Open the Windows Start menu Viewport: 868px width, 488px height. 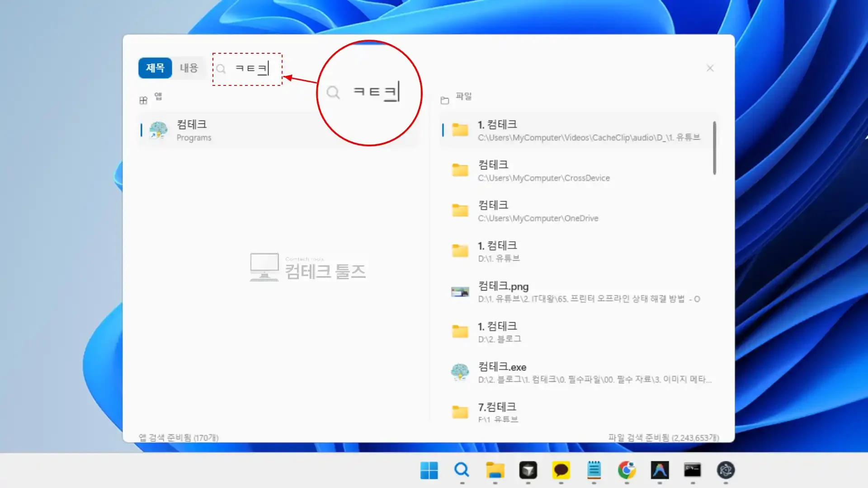pos(429,470)
